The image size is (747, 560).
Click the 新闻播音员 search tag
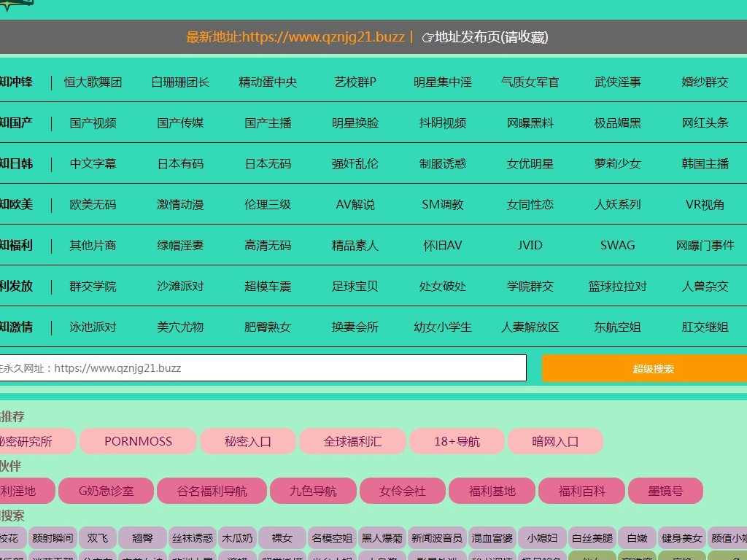click(436, 538)
